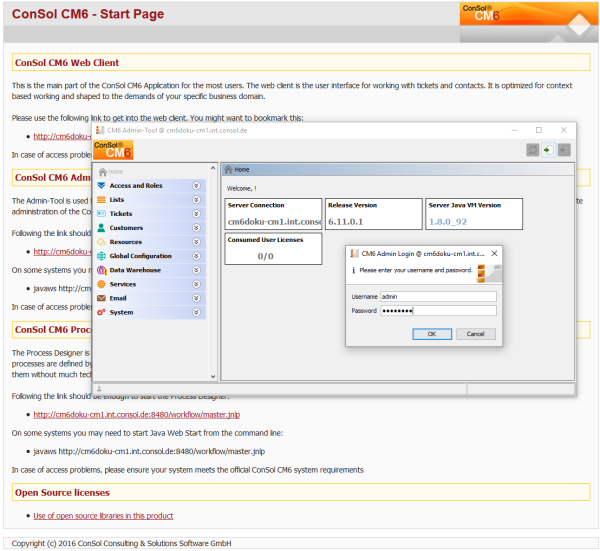Expand the Lists section chevron
Screen dimensions: 600x551
pos(196,200)
